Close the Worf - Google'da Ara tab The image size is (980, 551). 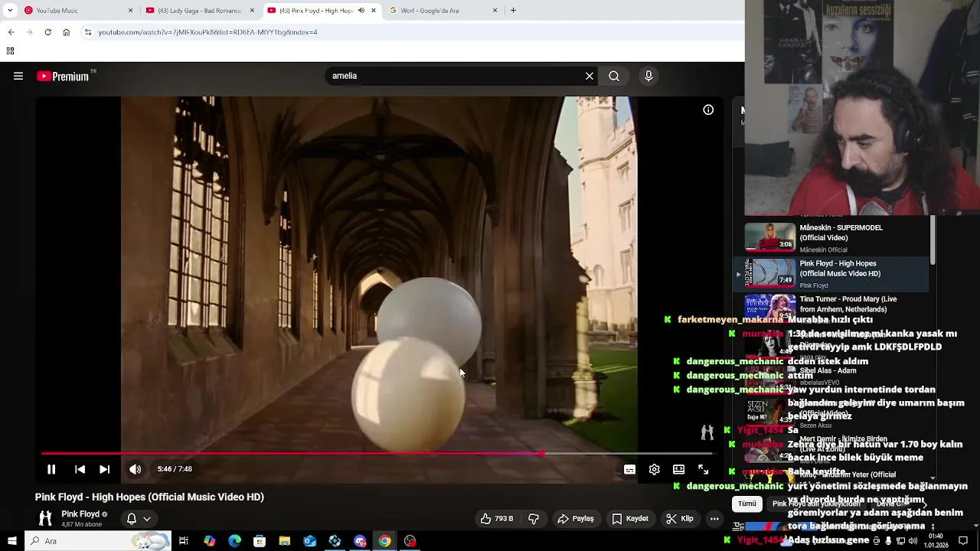click(x=495, y=11)
